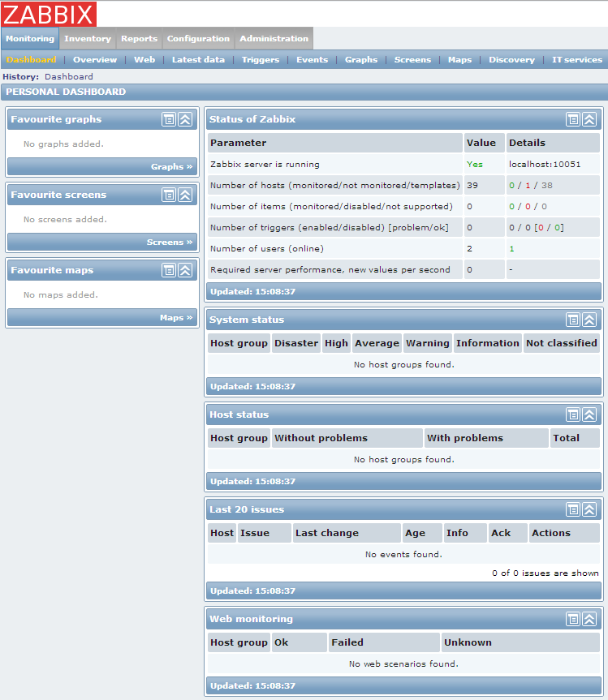Collapse the Favourite screens widget
The height and width of the screenshot is (700, 608).
(185, 195)
